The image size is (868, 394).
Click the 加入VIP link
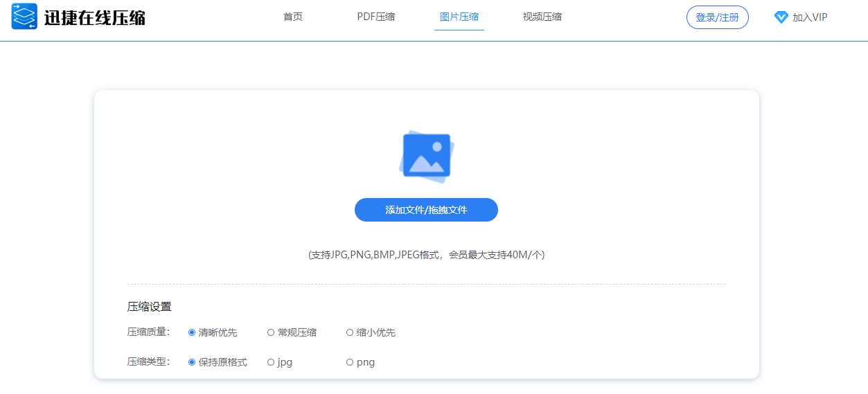(810, 17)
